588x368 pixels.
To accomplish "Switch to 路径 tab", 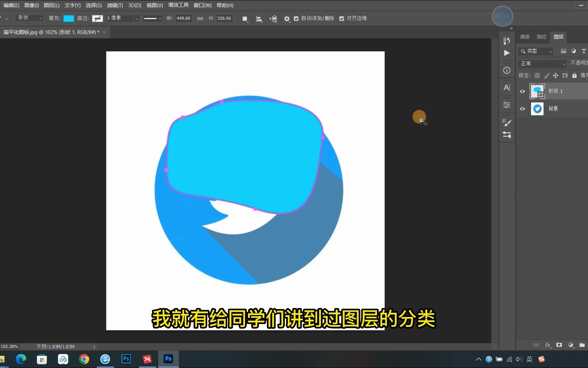I will pos(541,37).
